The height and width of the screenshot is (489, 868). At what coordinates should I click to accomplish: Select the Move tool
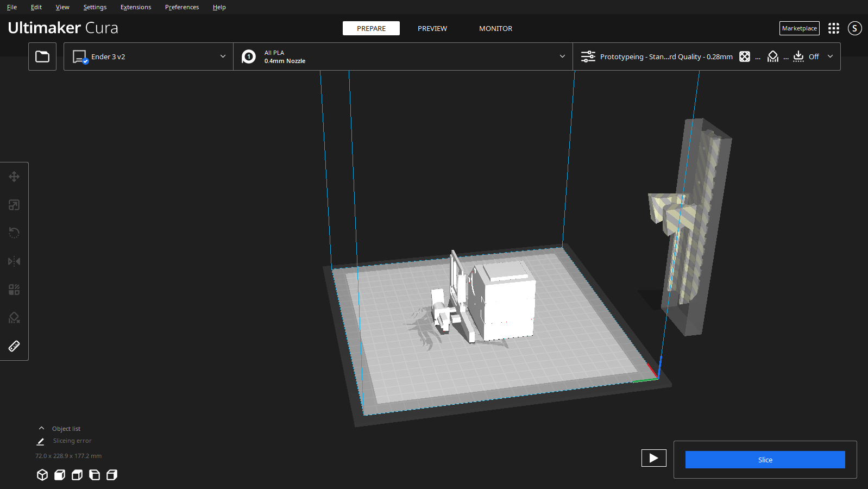pos(14,177)
